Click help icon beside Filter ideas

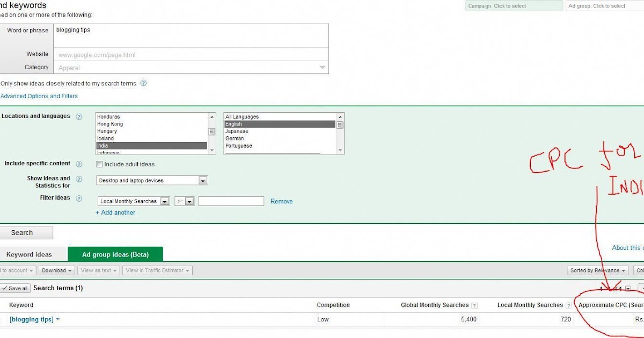[x=79, y=198]
